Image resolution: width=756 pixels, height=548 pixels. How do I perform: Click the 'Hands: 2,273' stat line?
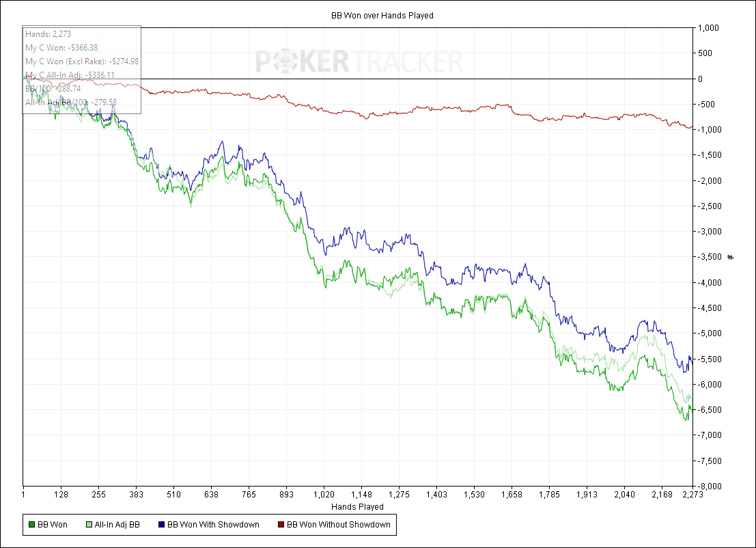(x=48, y=33)
